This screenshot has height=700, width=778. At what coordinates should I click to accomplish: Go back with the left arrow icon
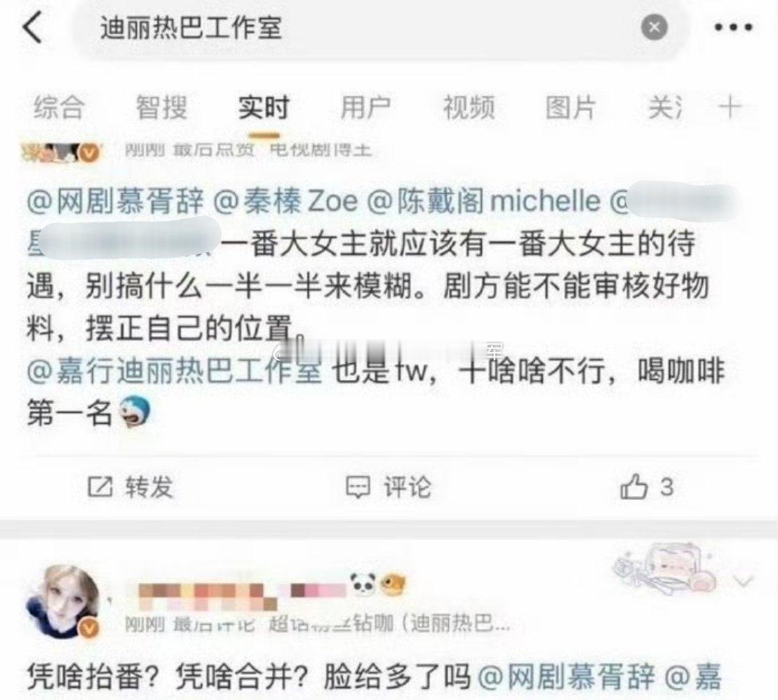[32, 27]
